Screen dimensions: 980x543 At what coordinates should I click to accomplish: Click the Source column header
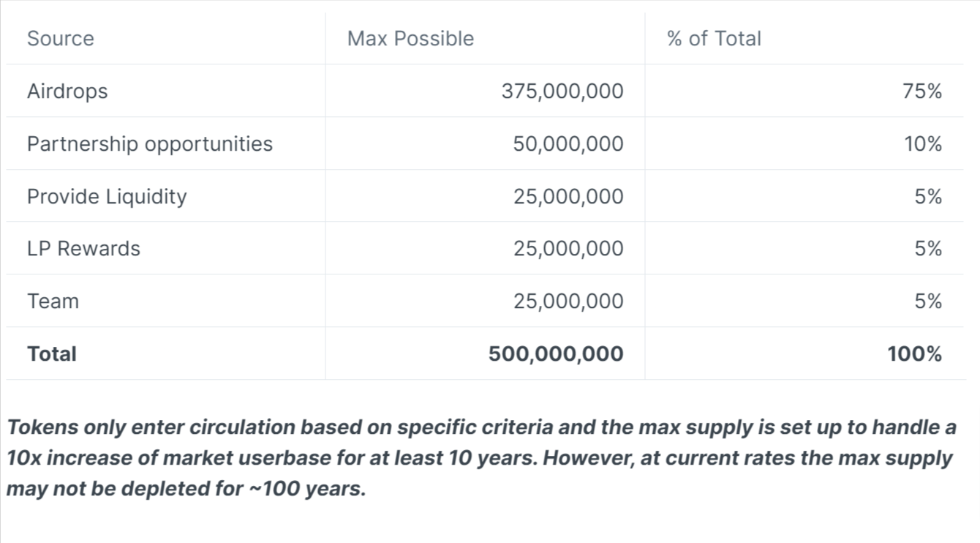[x=61, y=38]
